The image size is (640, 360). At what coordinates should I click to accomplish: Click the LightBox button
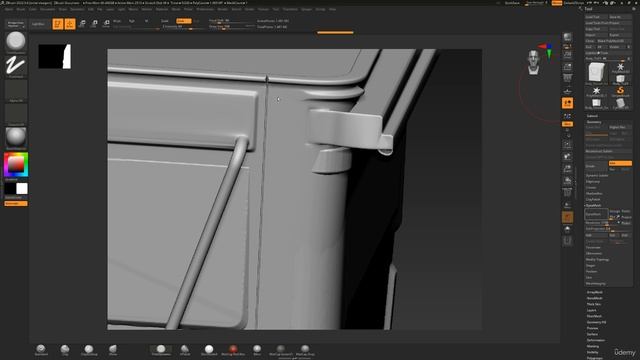click(x=38, y=24)
